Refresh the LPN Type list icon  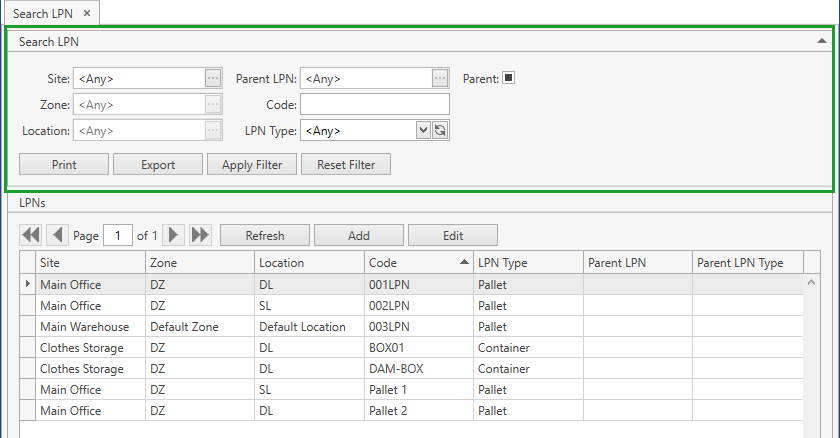pyautogui.click(x=440, y=130)
